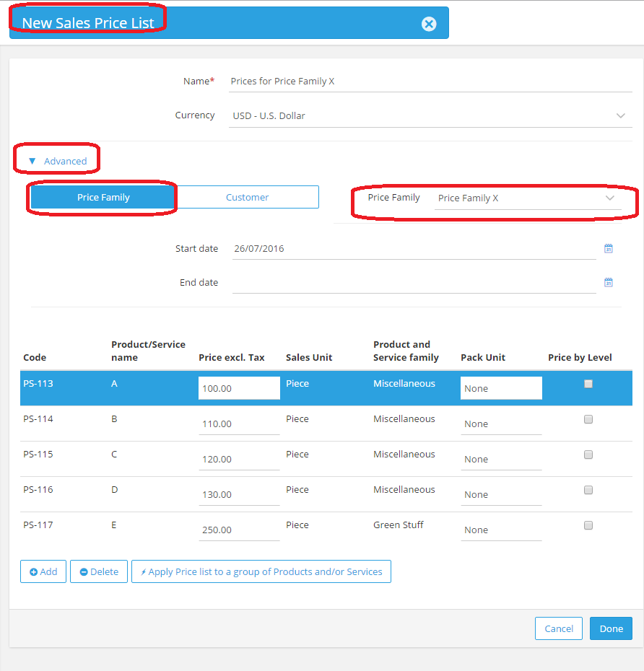Screen dimensions: 644x671
Task: Check Price by Level for PS-117
Action: (x=588, y=525)
